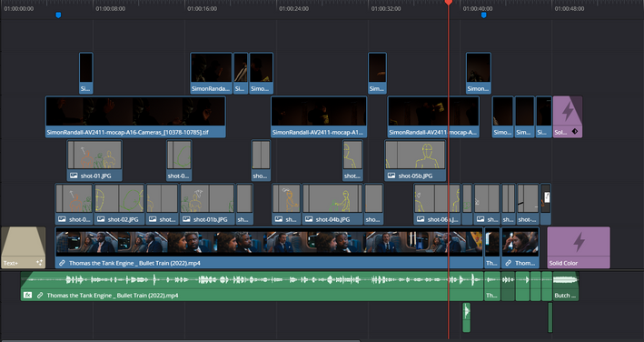Viewport: 644px width, 342px height.
Task: Select the shot-02.JPG clip thumbnail
Action: pos(119,198)
